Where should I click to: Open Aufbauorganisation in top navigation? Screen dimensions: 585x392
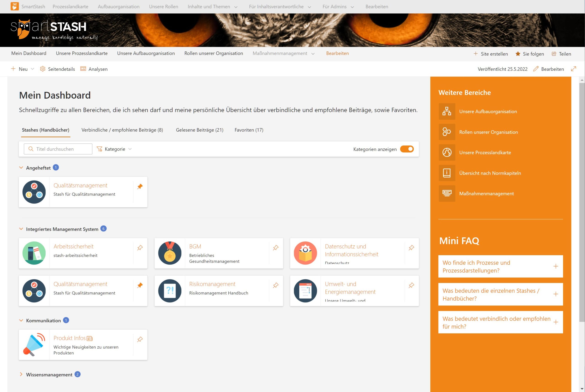(119, 6)
